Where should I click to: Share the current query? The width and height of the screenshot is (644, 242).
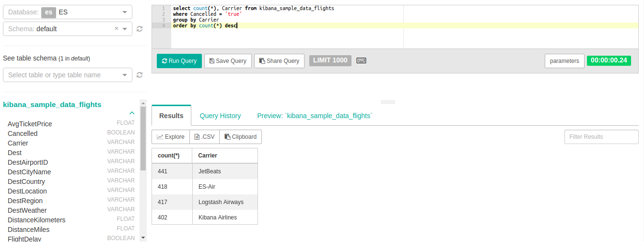279,61
